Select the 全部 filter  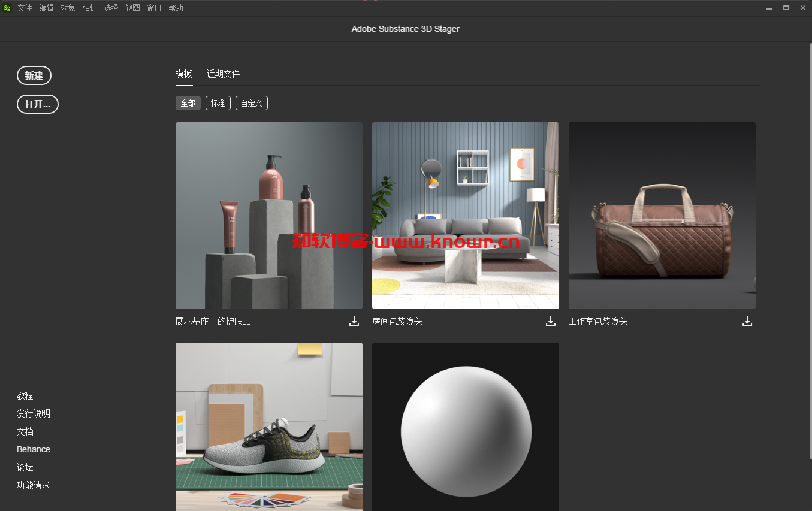coord(188,103)
